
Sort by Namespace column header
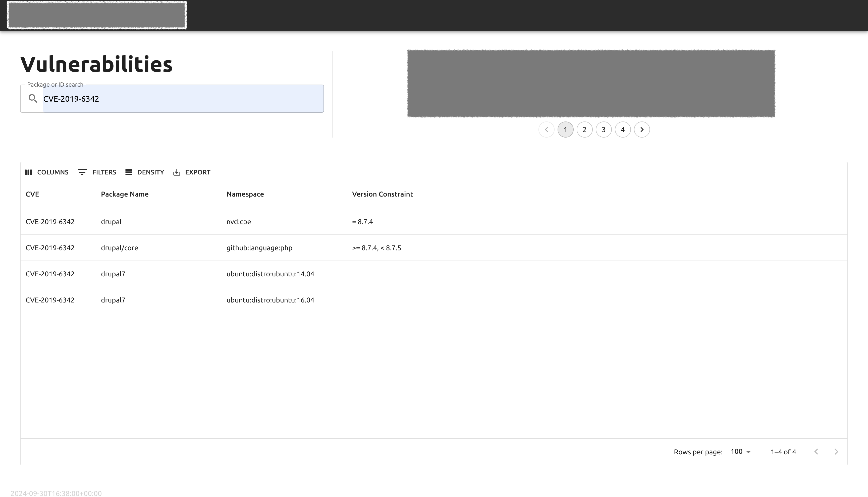(x=245, y=194)
